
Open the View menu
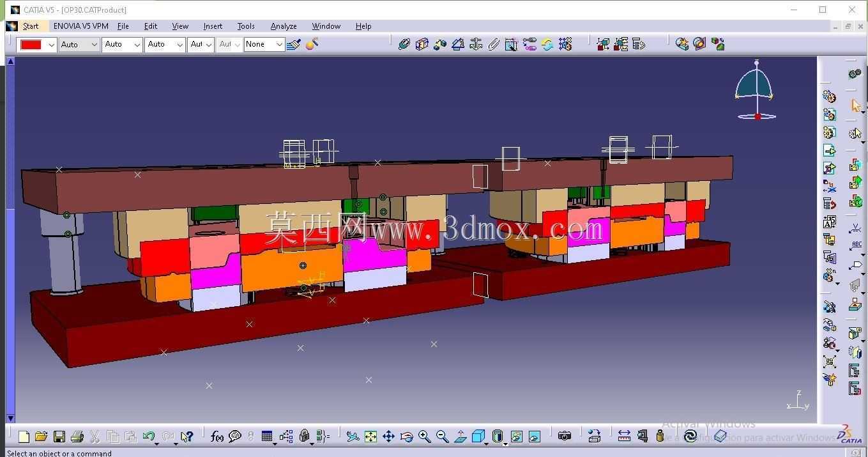pos(180,26)
